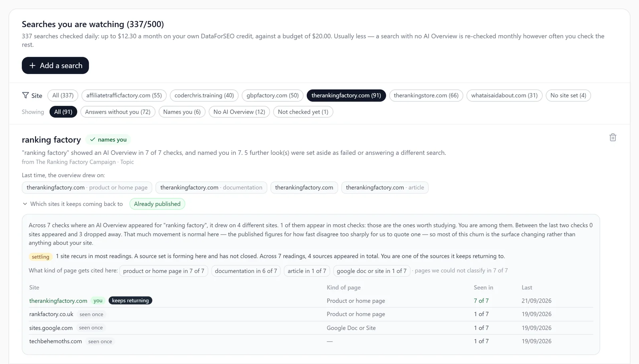Viewport: 639px width, 364px height.
Task: Click the Already published badge
Action: 157,204
